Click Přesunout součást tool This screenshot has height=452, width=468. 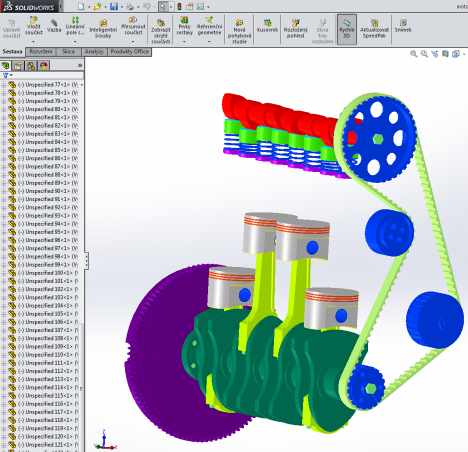(133, 26)
